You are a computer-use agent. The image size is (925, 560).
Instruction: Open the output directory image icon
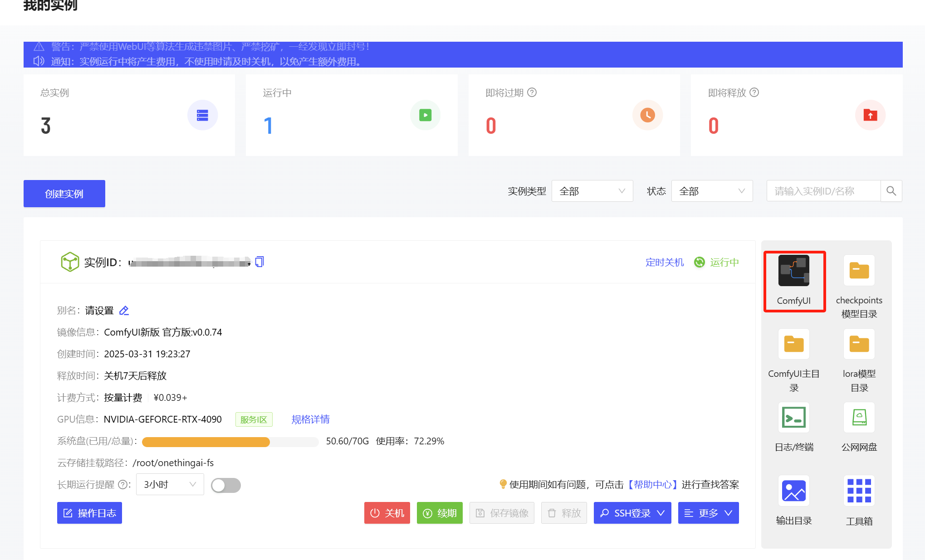click(x=793, y=491)
